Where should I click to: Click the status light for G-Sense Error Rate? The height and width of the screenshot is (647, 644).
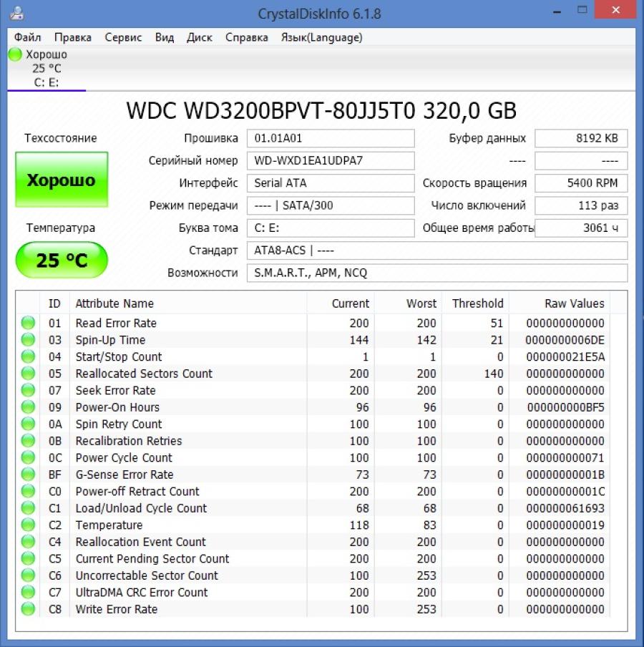27,475
